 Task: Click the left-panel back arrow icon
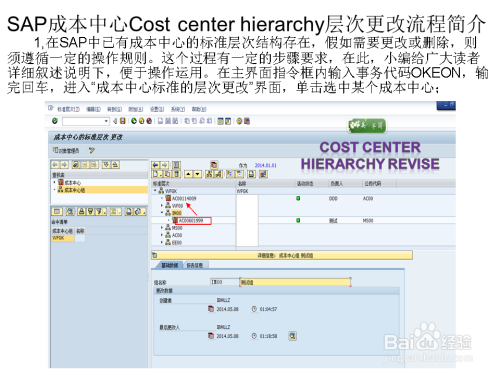55,165
